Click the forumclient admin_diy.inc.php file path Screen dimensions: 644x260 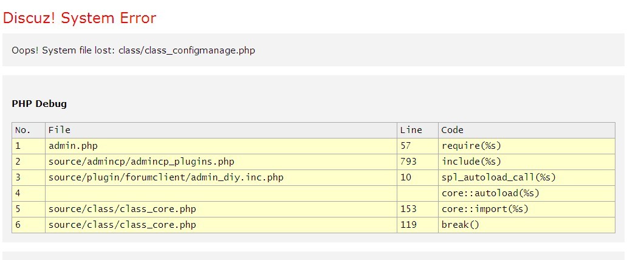tap(166, 177)
